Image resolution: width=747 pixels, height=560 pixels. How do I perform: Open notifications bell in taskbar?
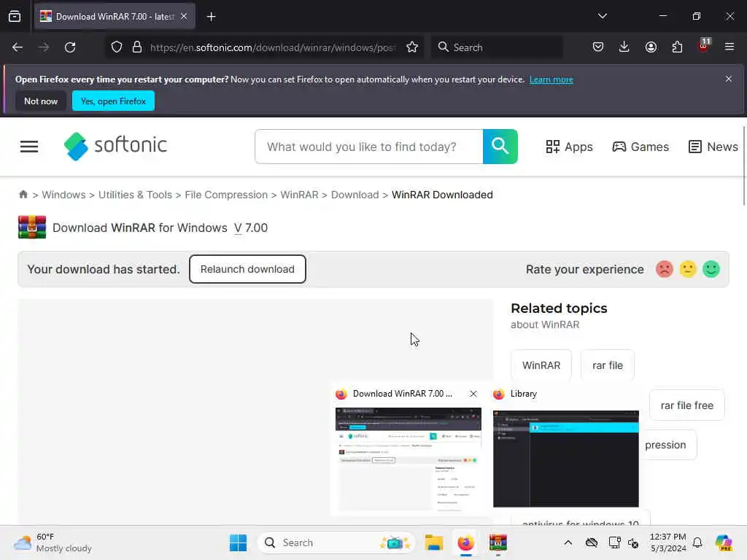[697, 542]
